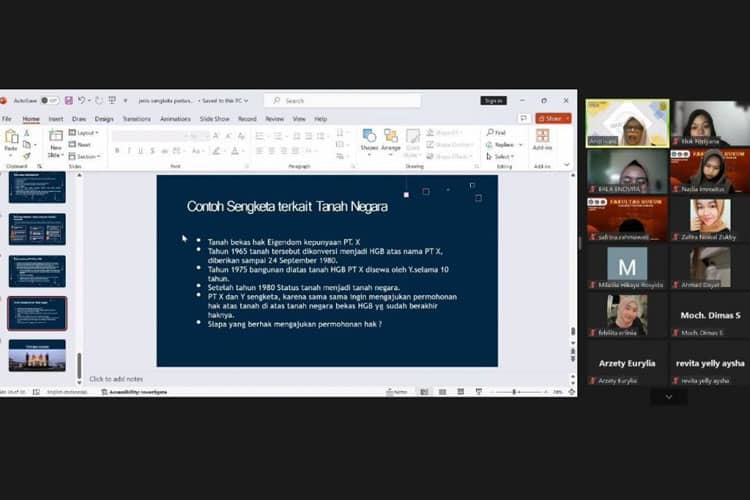Open the Record tab
Screen dimensions: 750x500
(x=247, y=119)
